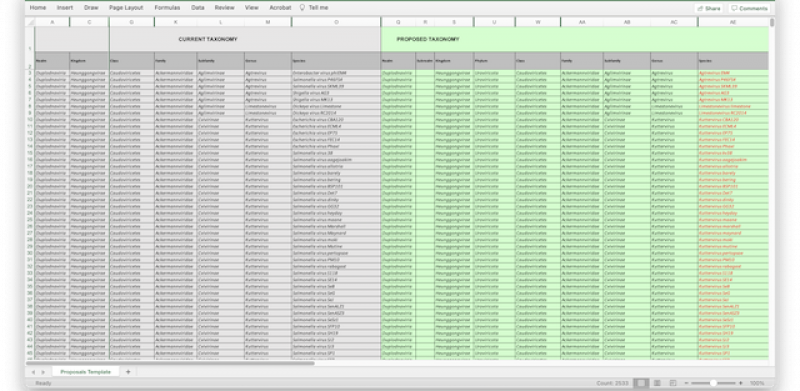
Task: Select column A header
Action: (52, 22)
